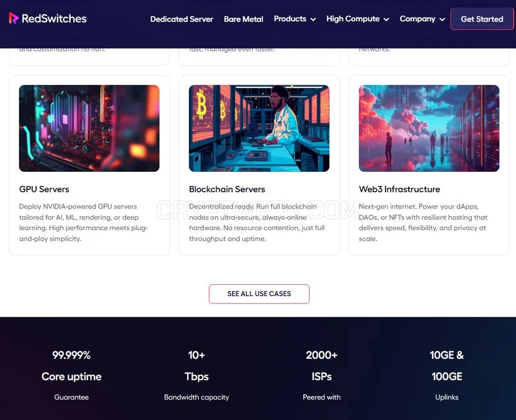Open the Blockchain Servers thumbnail image
The image size is (516, 420).
coord(259,128)
